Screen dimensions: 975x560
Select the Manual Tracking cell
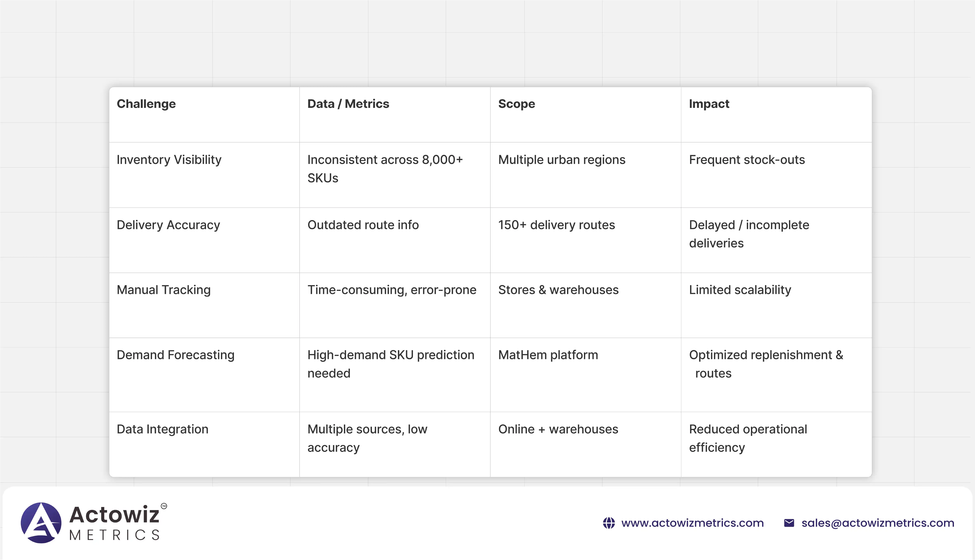coord(164,290)
